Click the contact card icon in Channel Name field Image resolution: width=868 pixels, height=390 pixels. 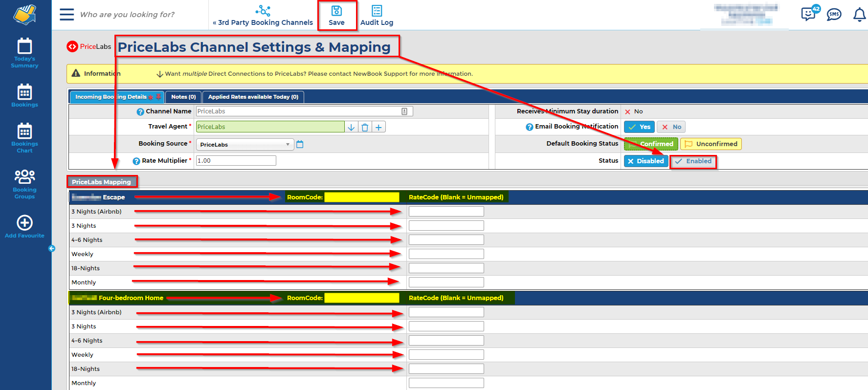pyautogui.click(x=404, y=111)
